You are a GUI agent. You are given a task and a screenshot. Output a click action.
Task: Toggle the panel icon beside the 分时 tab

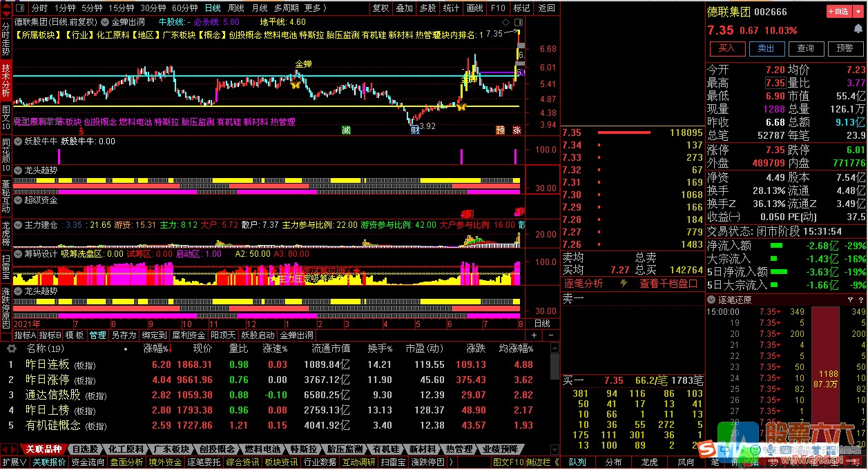20,8
